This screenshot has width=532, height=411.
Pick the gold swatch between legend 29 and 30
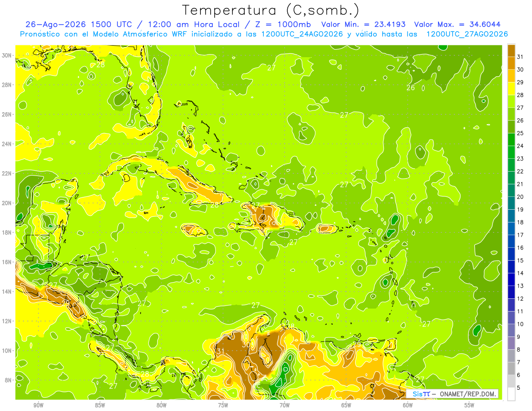[512, 75]
